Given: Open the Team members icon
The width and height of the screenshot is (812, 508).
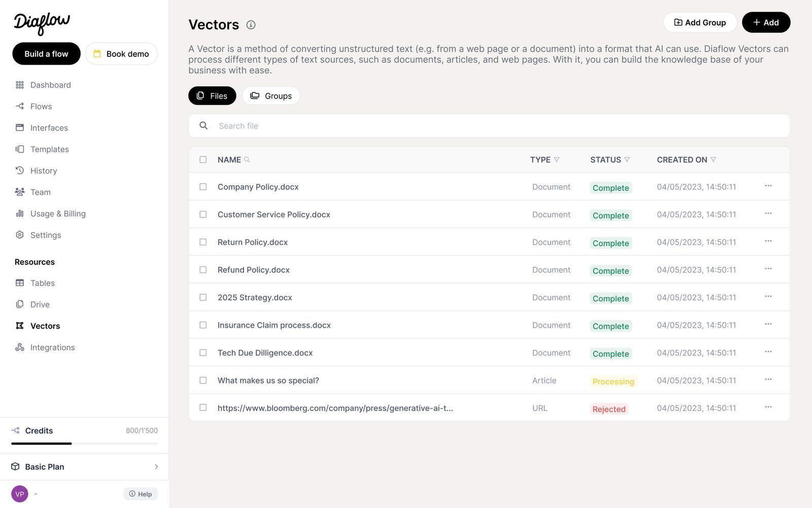Looking at the screenshot, I should 20,192.
